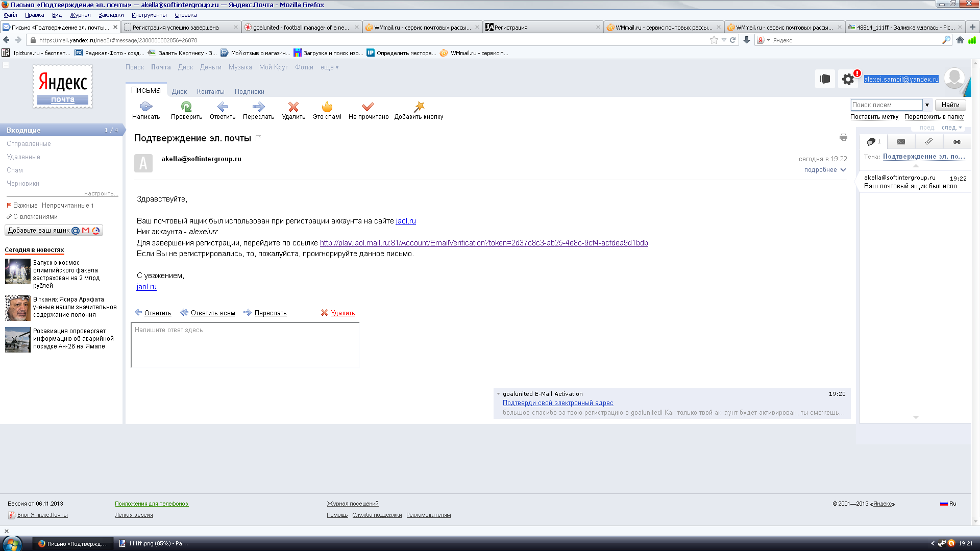980x551 pixels.
Task: Open the Ясир Арафат news thumbnail
Action: coord(18,308)
